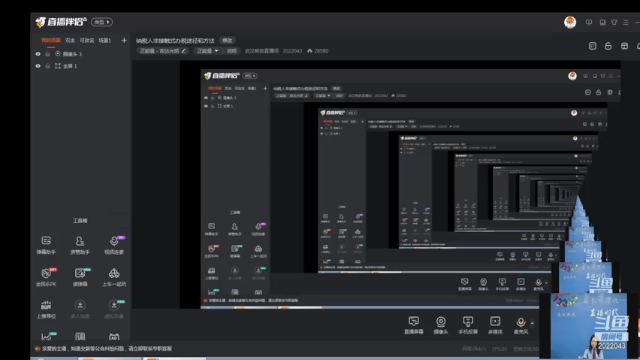This screenshot has height=360, width=640.
Task: Add a 手机投屏 phone mirroring source
Action: [x=468, y=325]
